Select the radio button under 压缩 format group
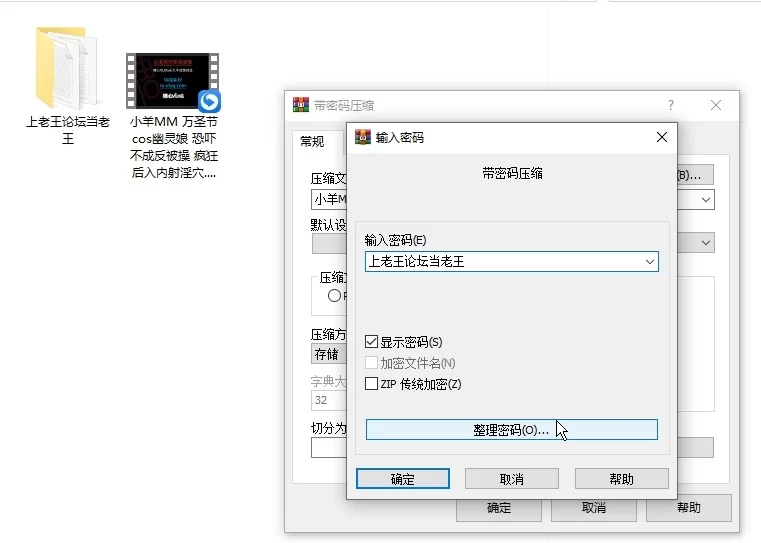This screenshot has width=761, height=543. pyautogui.click(x=334, y=296)
